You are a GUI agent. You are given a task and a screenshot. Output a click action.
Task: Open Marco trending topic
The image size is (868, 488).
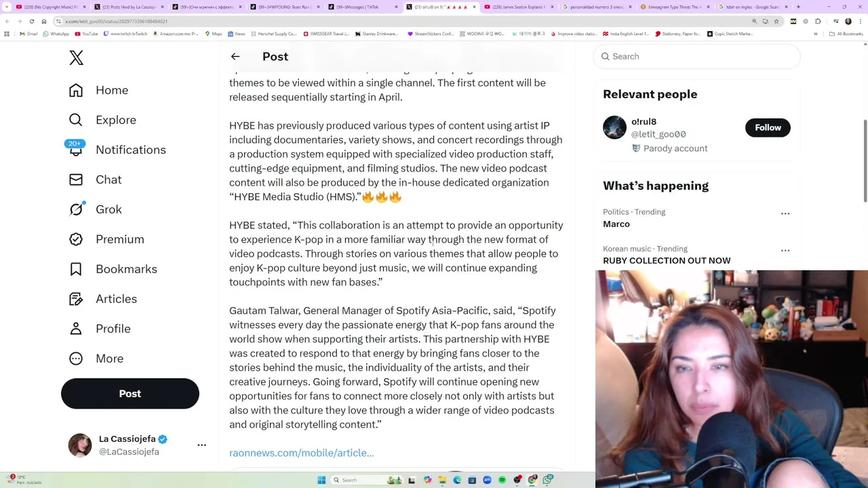click(616, 224)
